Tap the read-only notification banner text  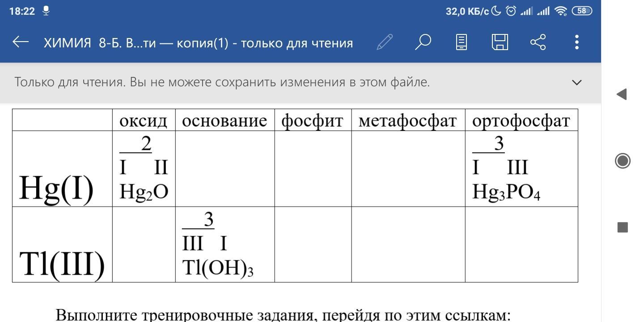coord(222,82)
